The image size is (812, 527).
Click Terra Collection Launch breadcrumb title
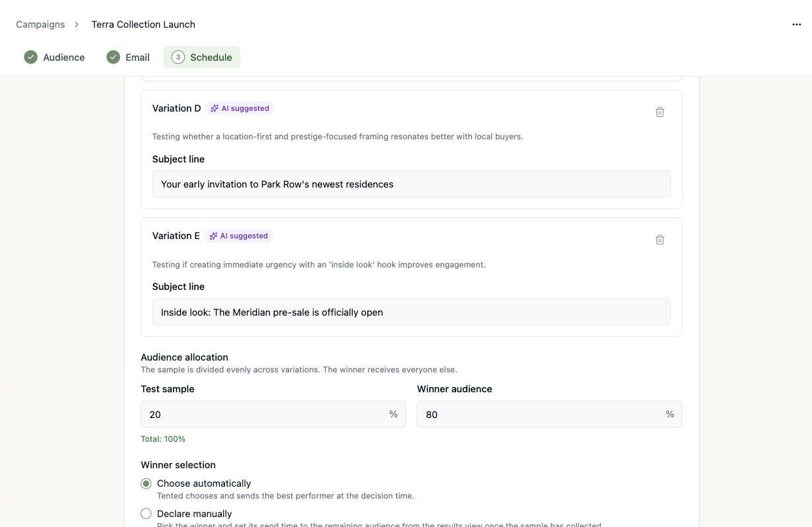143,24
